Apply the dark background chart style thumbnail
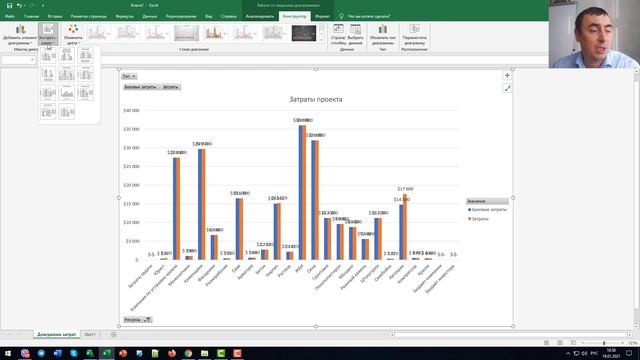This screenshot has height=360, width=640. (304, 33)
